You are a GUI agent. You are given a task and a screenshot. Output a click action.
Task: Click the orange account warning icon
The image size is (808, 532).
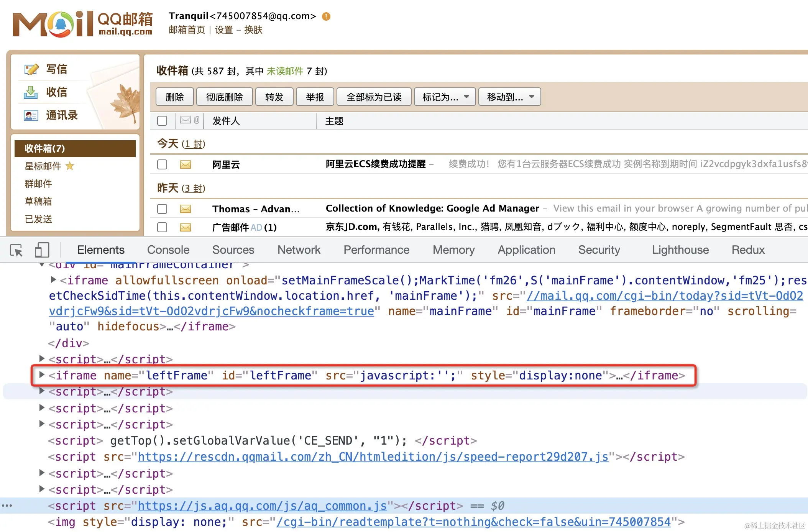click(326, 16)
